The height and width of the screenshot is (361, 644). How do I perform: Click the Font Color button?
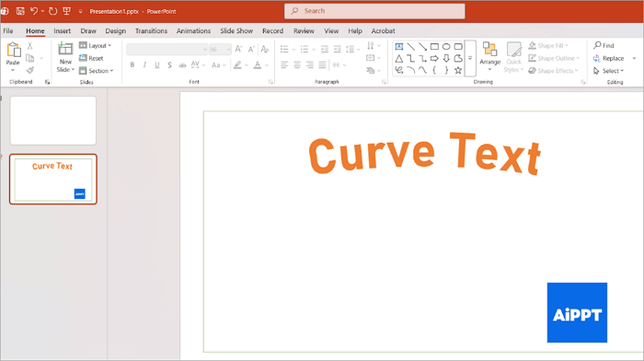[258, 65]
